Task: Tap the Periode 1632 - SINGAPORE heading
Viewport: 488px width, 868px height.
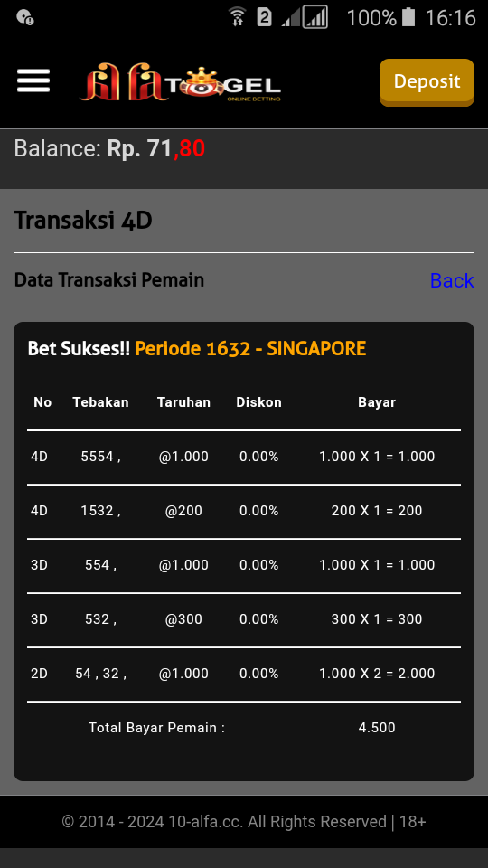Action: tap(250, 349)
